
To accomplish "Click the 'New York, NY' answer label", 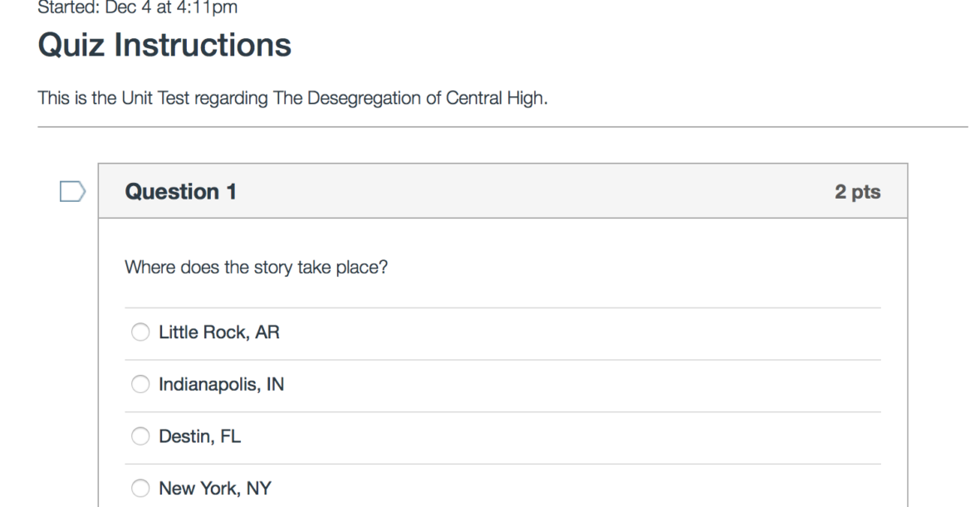I will 215,489.
